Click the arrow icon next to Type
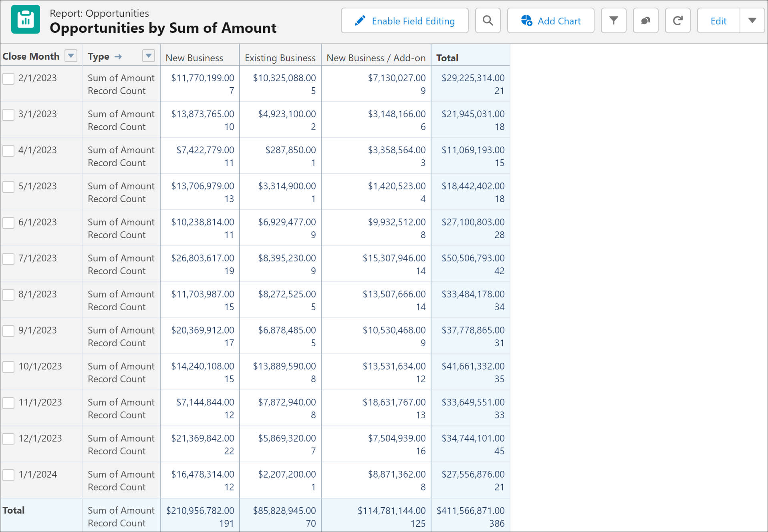Image resolution: width=768 pixels, height=532 pixels. coord(118,56)
